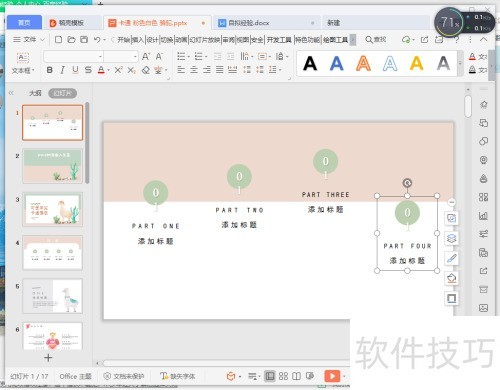This screenshot has height=390, width=500.
Task: Click the search magnifier icon
Action: 369,40
